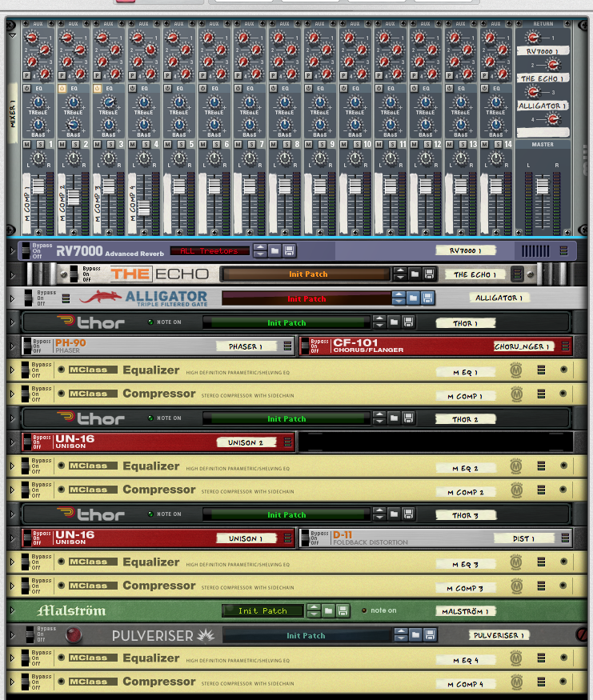Expand the M EQ 1 equalizer
This screenshot has height=700, width=593.
(13, 370)
